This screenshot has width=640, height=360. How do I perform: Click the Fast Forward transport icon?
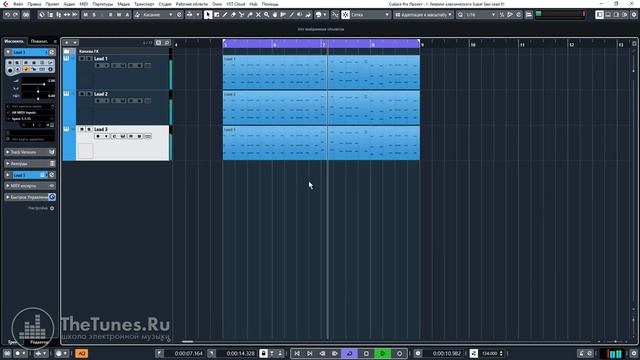[335, 353]
